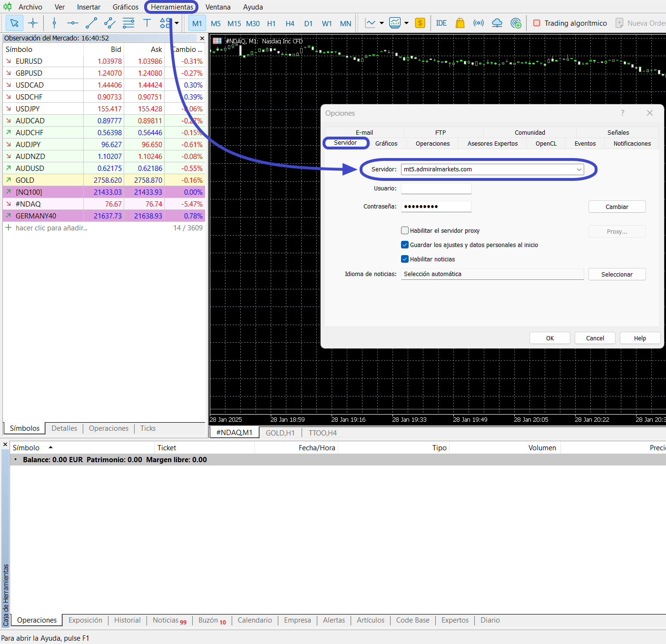Screen dimensions: 666x644
Task: Choose the trendline drawing tool
Action: 91,23
